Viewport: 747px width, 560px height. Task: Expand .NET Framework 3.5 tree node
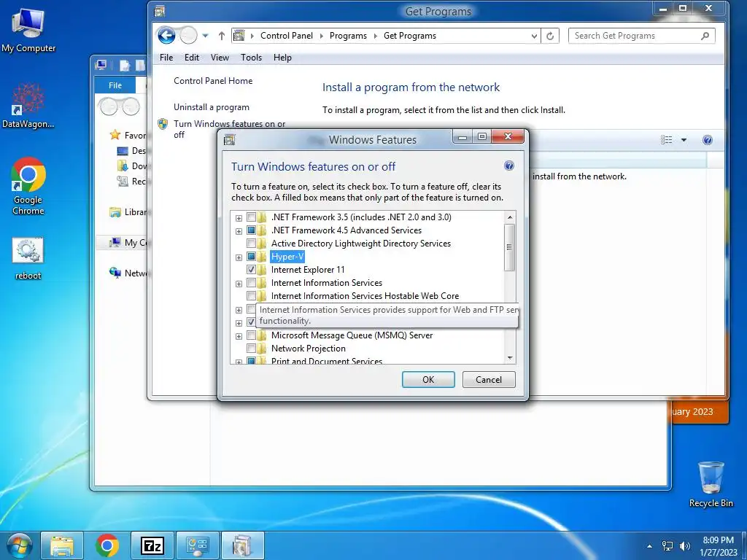239,218
